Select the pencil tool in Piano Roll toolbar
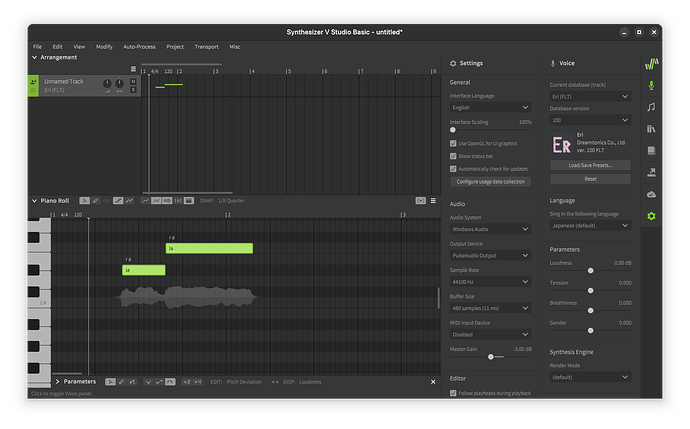690x429 pixels. click(95, 201)
